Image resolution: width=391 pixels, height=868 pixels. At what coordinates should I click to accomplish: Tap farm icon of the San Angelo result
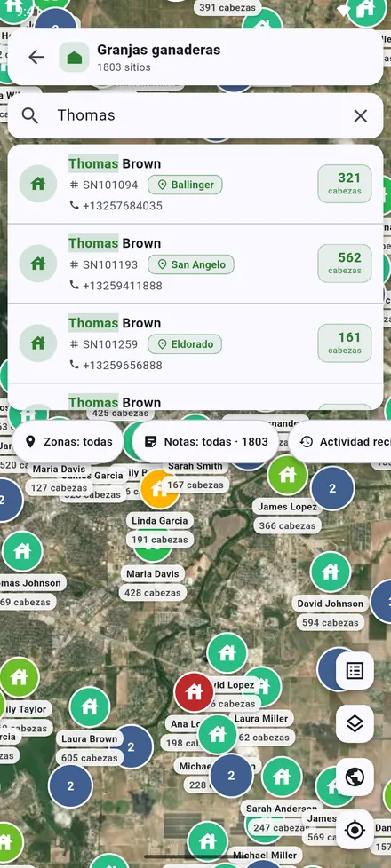37,264
